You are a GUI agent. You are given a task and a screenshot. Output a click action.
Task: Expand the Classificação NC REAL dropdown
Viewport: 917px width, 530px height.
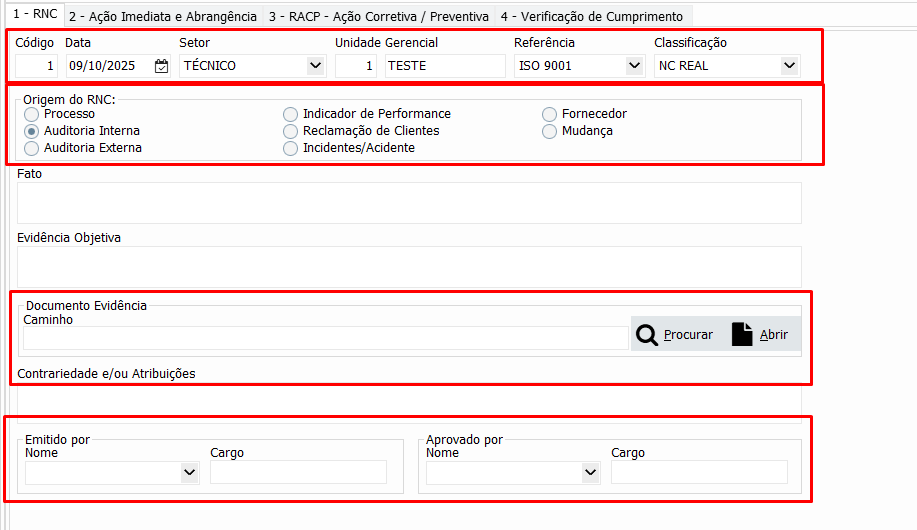(789, 66)
